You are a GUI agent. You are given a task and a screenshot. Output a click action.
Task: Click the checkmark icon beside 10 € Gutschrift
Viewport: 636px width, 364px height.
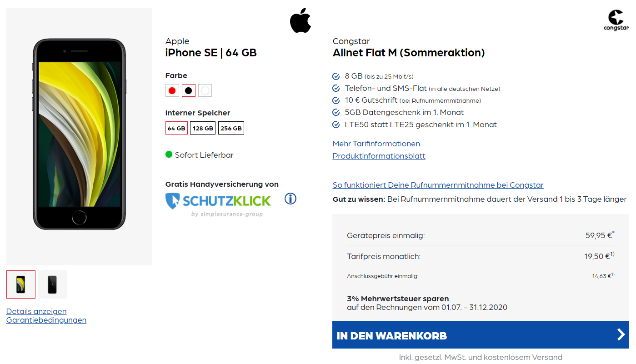(336, 100)
